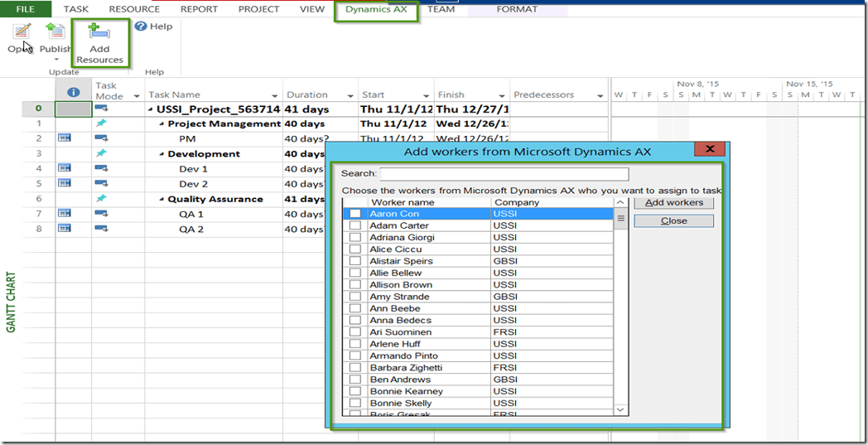868x445 pixels.
Task: Click the task mode icon for row 0
Action: pyautogui.click(x=103, y=109)
